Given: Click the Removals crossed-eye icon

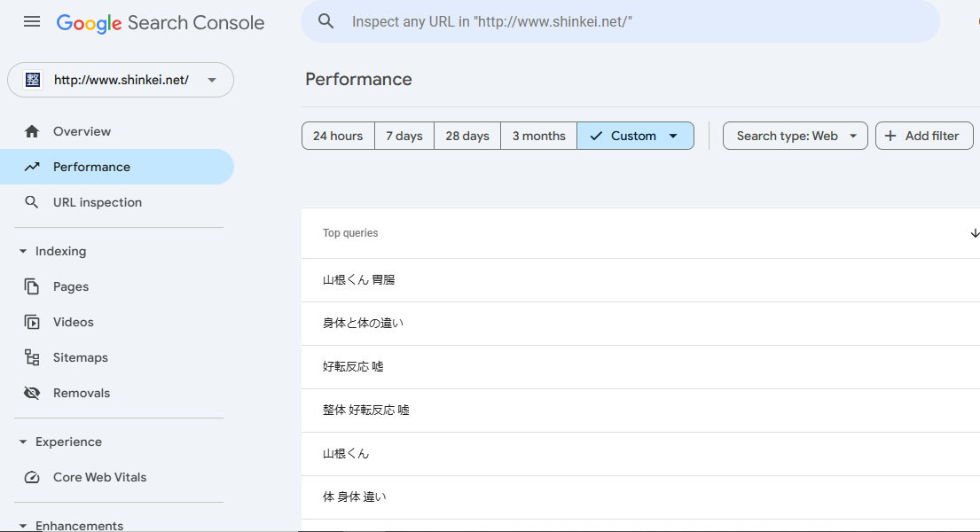Looking at the screenshot, I should [x=32, y=393].
